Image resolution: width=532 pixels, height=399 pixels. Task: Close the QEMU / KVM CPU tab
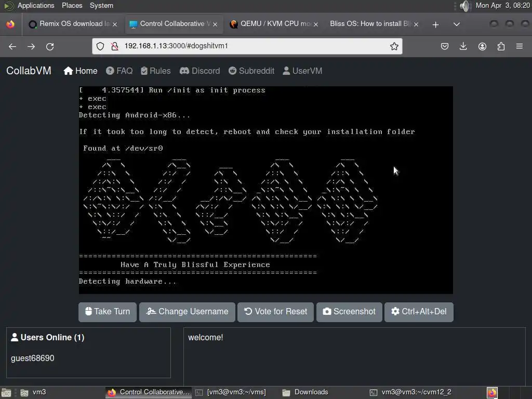point(316,24)
